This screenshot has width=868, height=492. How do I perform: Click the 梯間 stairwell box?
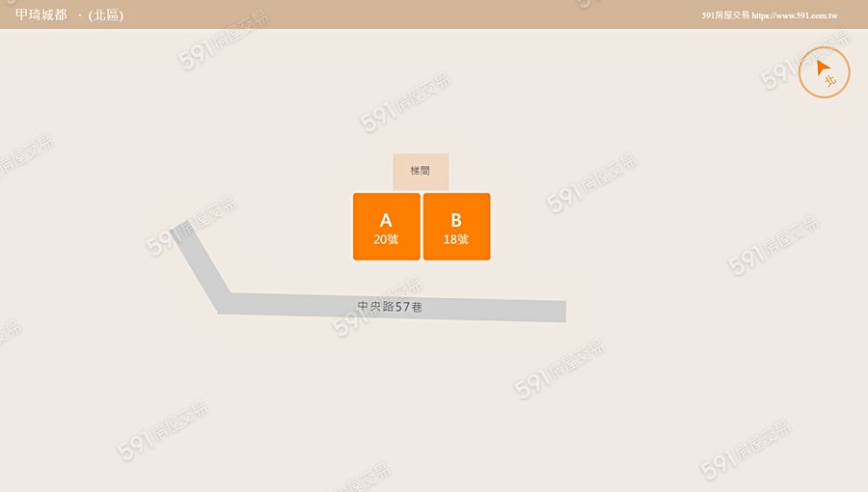[420, 172]
